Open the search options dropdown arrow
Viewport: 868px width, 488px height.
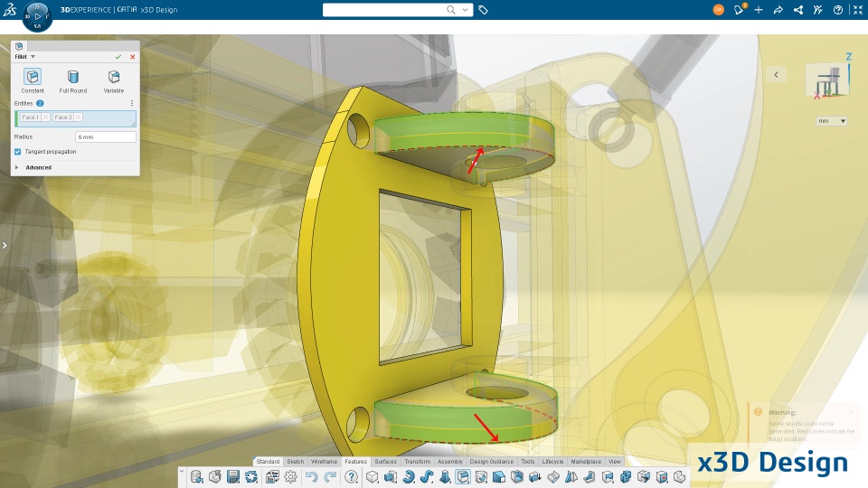pyautogui.click(x=465, y=10)
